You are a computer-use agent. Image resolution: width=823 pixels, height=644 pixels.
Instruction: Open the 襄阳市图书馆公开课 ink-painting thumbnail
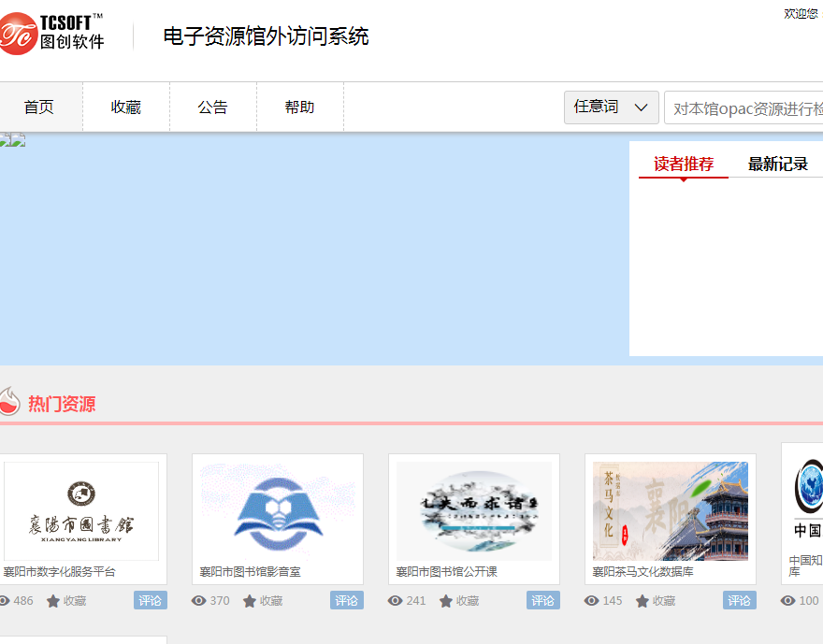[x=474, y=510]
